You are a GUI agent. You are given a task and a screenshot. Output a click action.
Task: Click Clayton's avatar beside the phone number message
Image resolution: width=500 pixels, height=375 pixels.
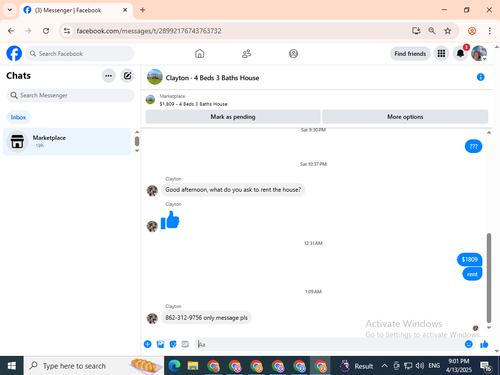(x=152, y=318)
